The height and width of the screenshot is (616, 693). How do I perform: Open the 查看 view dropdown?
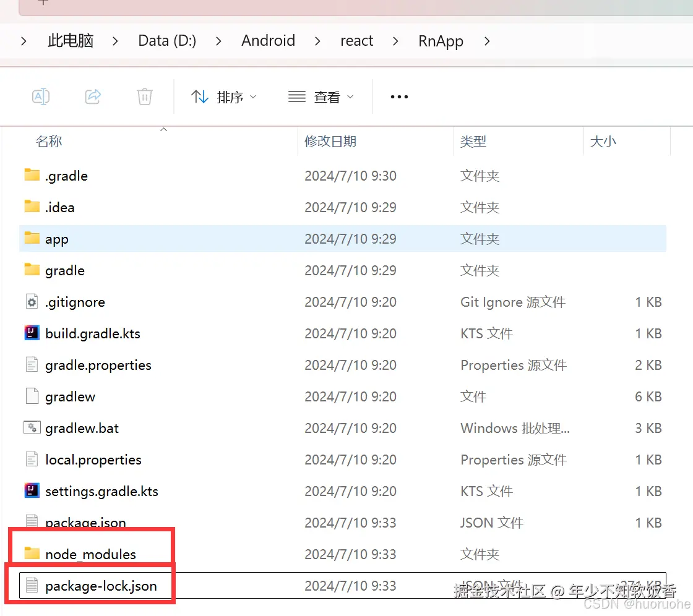point(321,96)
